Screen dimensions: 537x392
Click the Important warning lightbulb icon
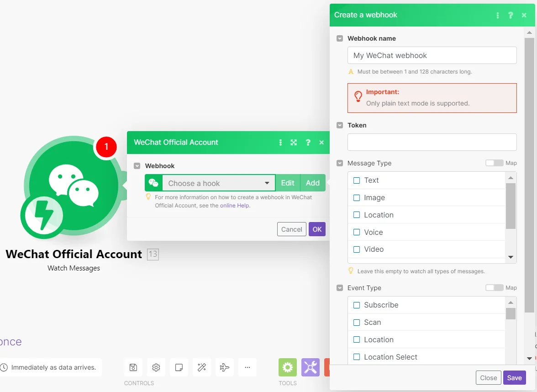click(358, 96)
